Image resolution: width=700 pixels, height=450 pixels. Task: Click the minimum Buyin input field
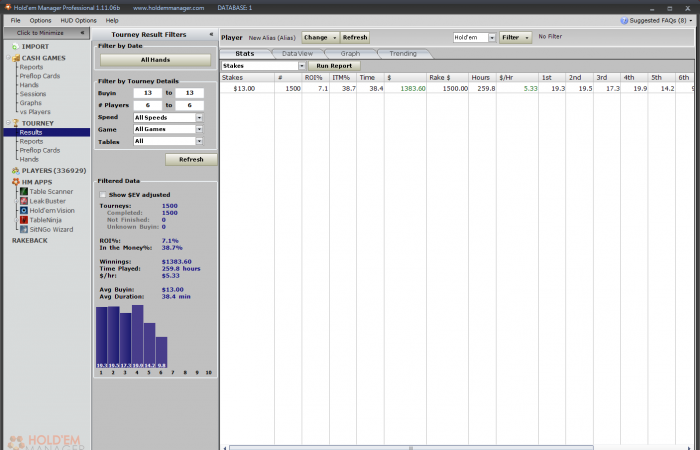pos(148,93)
